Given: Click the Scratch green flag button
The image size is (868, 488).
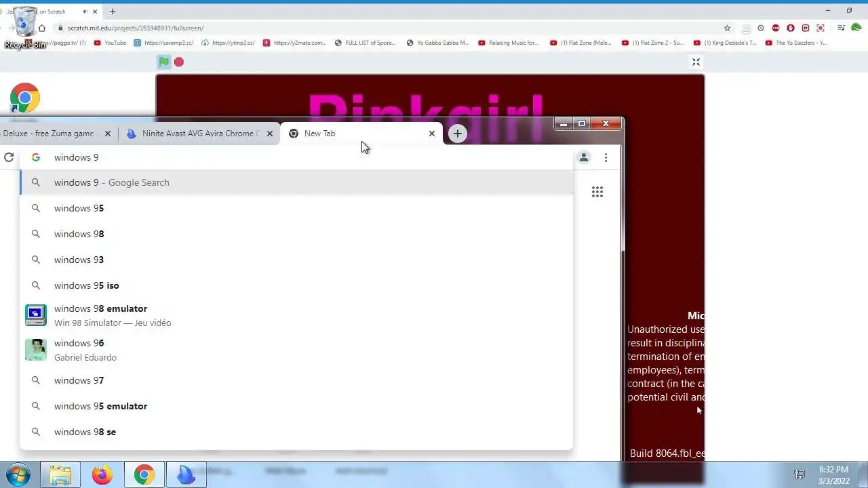Looking at the screenshot, I should click(x=163, y=62).
